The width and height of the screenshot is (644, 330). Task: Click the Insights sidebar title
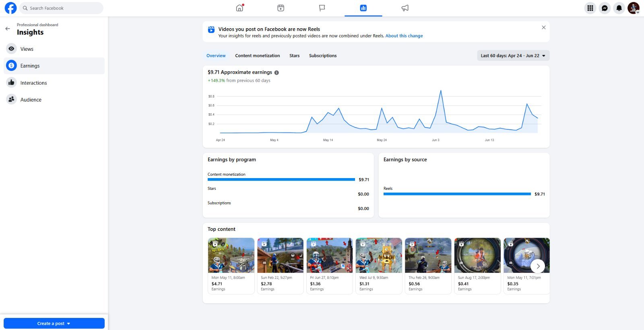point(30,32)
